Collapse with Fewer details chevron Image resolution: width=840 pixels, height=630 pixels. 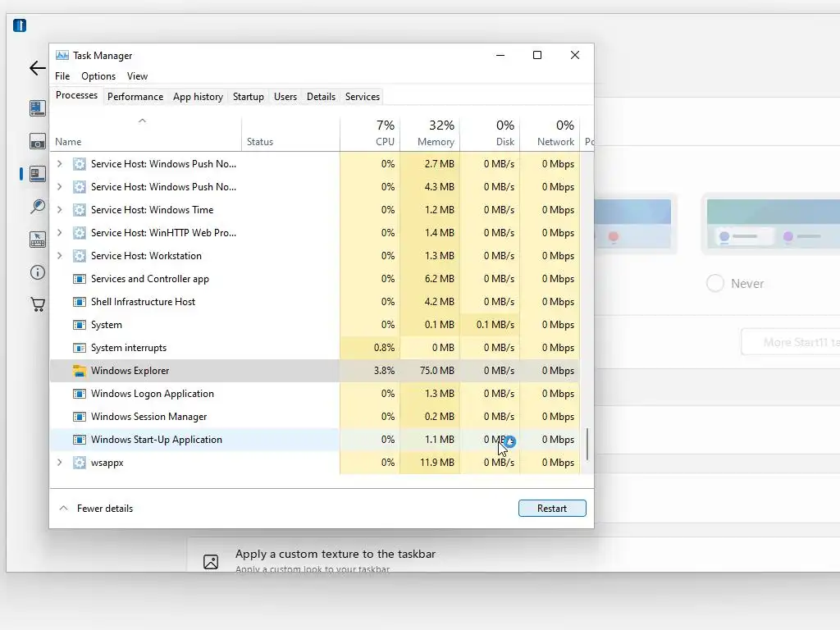[x=63, y=508]
